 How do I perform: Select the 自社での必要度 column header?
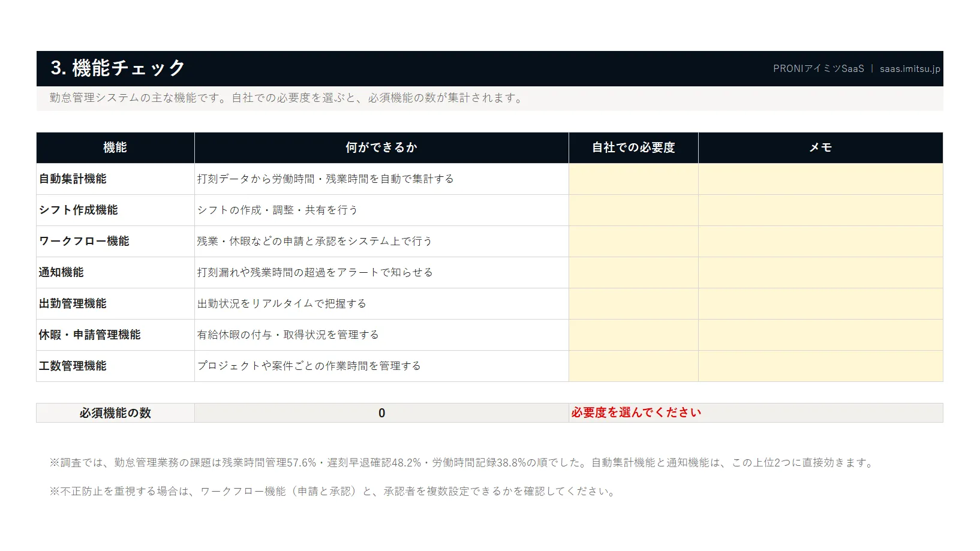633,147
